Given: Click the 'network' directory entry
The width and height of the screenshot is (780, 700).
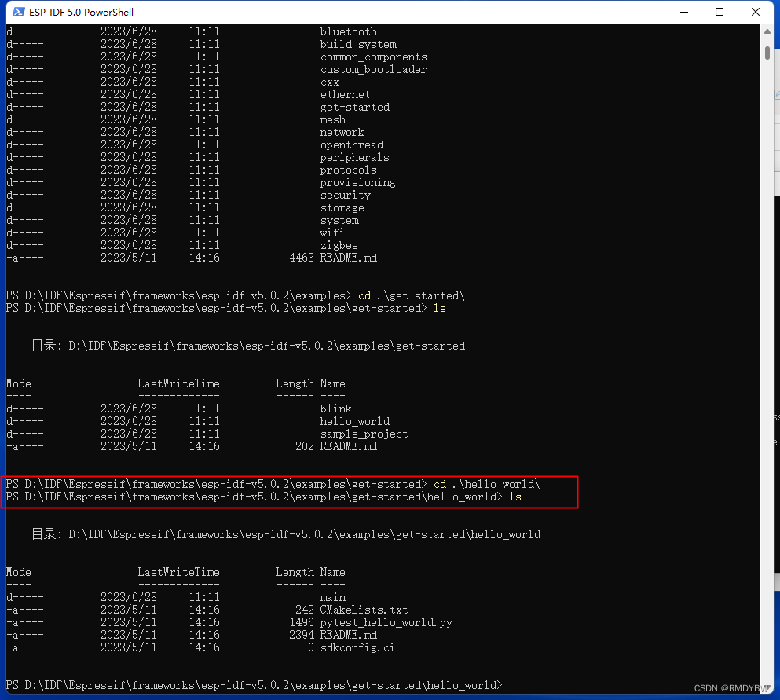Looking at the screenshot, I should [x=342, y=132].
